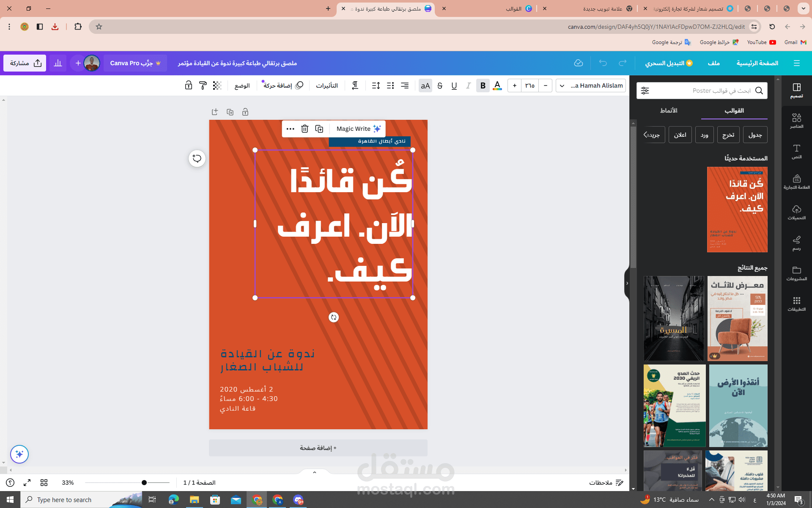Click the vertical text direction icon
The width and height of the screenshot is (812, 508).
tap(355, 86)
